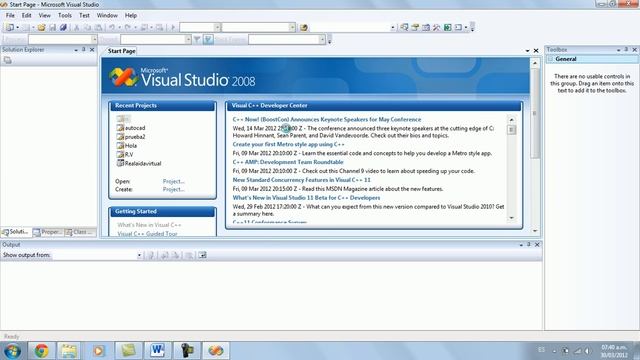
Task: Switch to the Class View bottom tab
Action: coord(80,232)
